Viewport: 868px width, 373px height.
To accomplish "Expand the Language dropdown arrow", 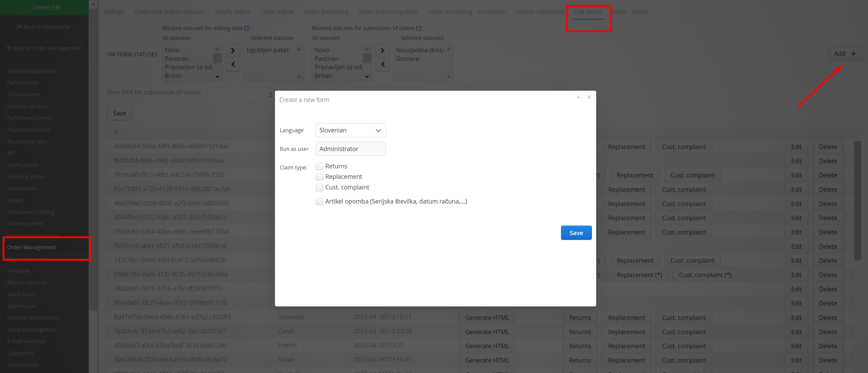I will (378, 131).
